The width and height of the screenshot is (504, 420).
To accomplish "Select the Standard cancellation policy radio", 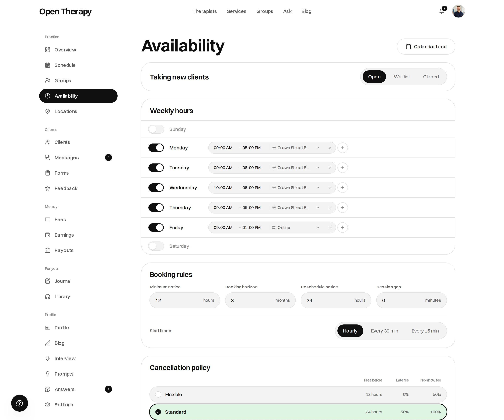I will tap(158, 412).
